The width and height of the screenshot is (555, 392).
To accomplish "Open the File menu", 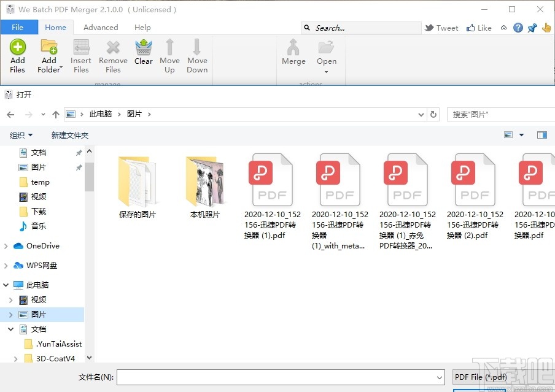I will (x=19, y=27).
